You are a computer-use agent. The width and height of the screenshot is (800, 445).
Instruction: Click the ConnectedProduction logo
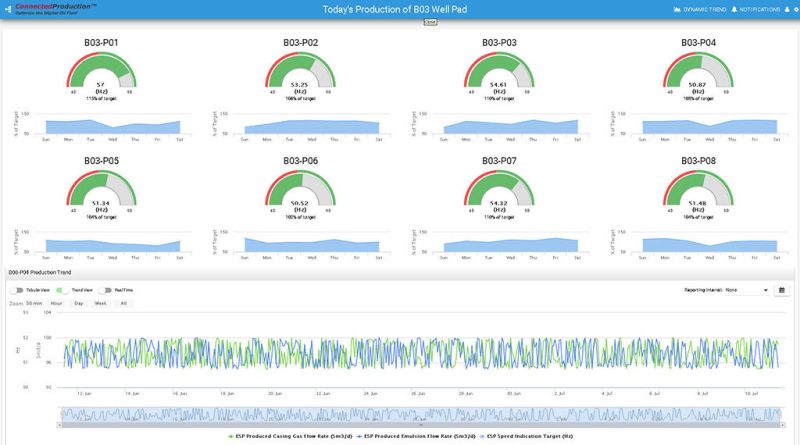tap(56, 9)
